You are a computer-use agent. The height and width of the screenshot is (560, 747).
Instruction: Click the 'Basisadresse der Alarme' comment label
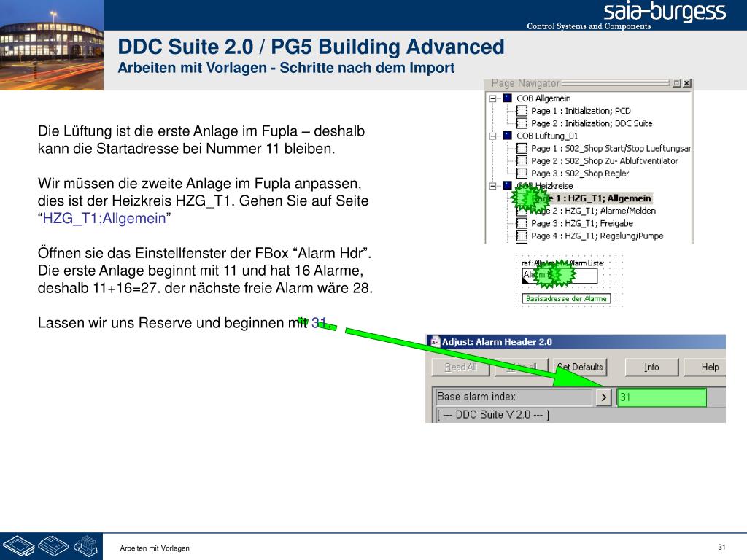566,298
